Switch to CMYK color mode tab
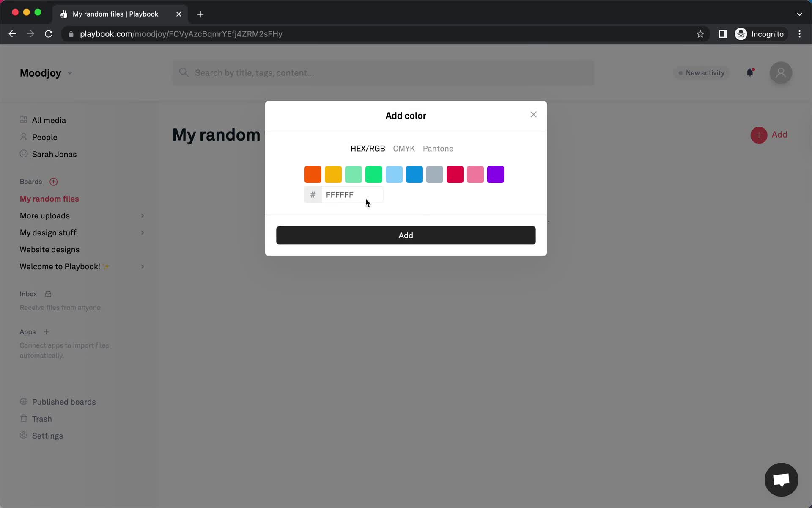 [404, 148]
